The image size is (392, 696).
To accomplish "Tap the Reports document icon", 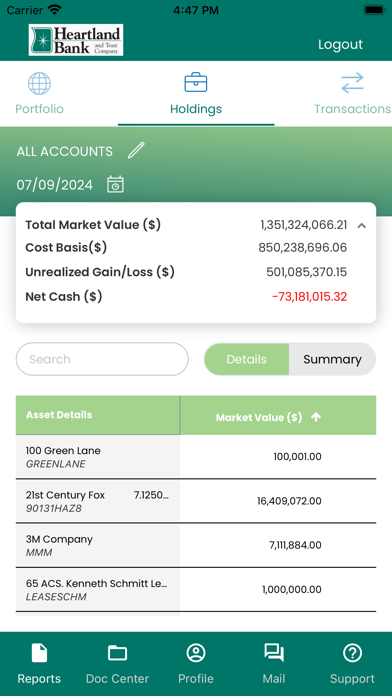I will [x=39, y=653].
